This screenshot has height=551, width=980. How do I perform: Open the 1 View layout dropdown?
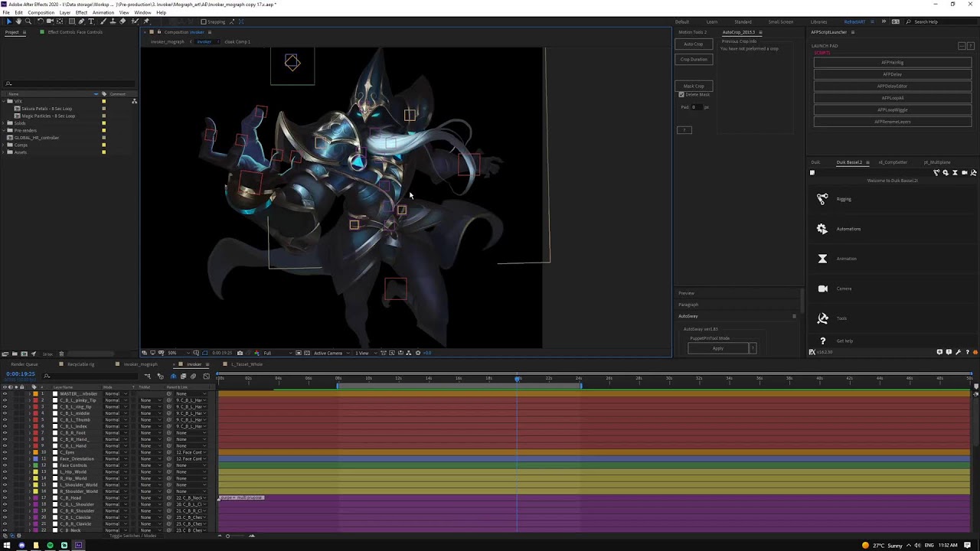pos(366,353)
